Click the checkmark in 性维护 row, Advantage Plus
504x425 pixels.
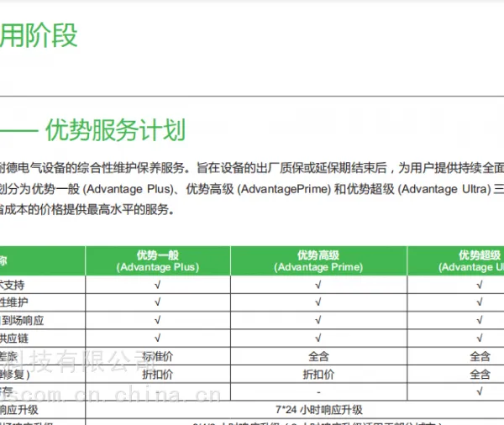[x=158, y=302]
